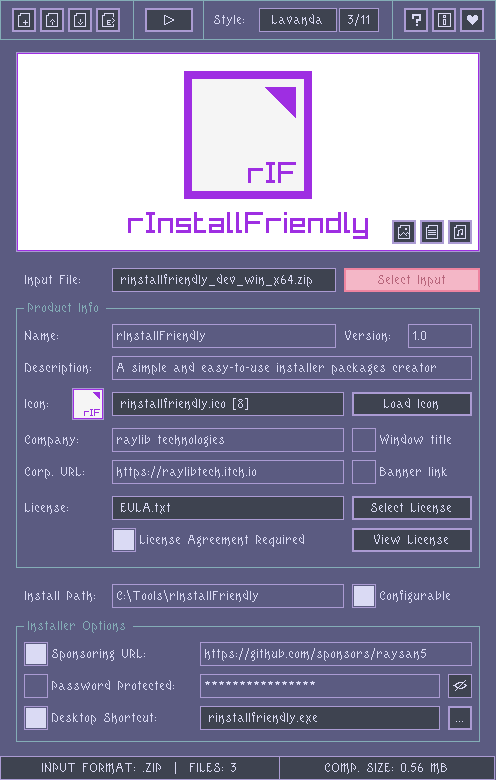This screenshot has width=496, height=780.
Task: Toggle the Configurable install path checkbox
Action: pyautogui.click(x=364, y=596)
